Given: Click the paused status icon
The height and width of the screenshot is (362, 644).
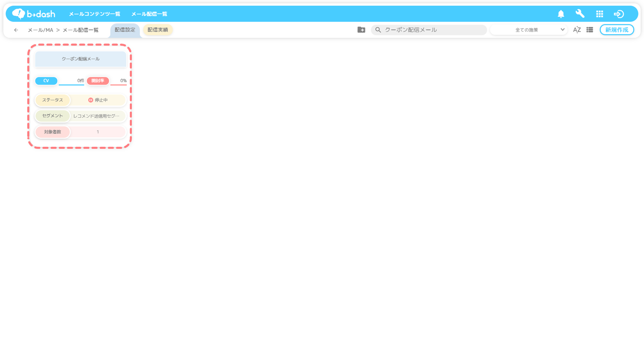Looking at the screenshot, I should (x=91, y=100).
